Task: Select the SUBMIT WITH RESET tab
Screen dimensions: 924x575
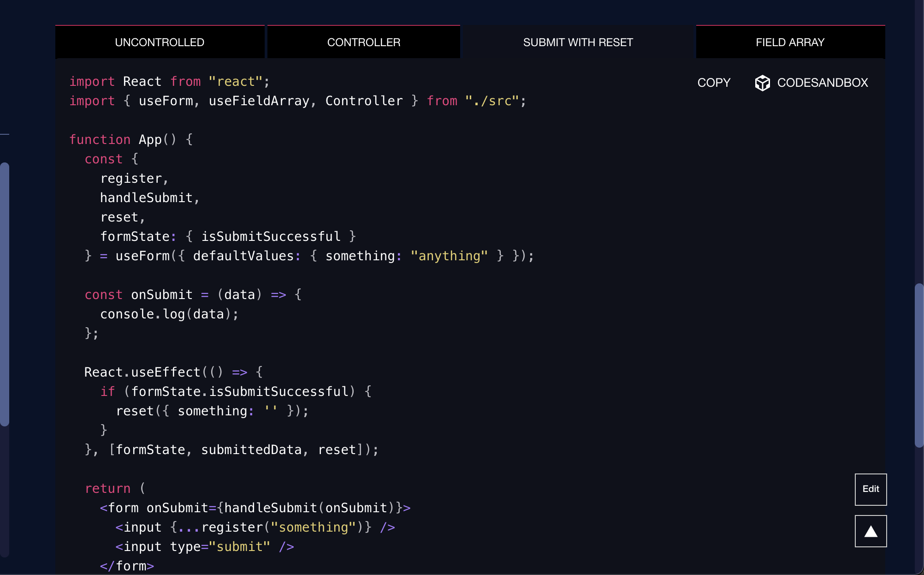Action: point(578,42)
